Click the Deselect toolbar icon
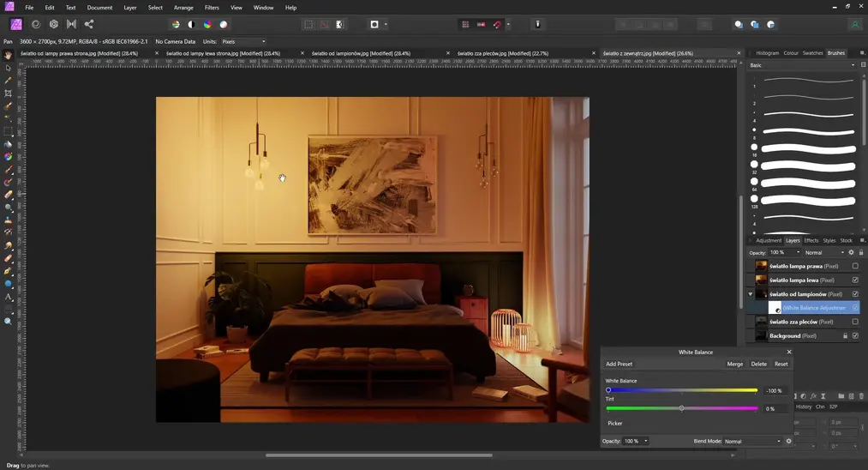868x470 pixels. pyautogui.click(x=325, y=24)
